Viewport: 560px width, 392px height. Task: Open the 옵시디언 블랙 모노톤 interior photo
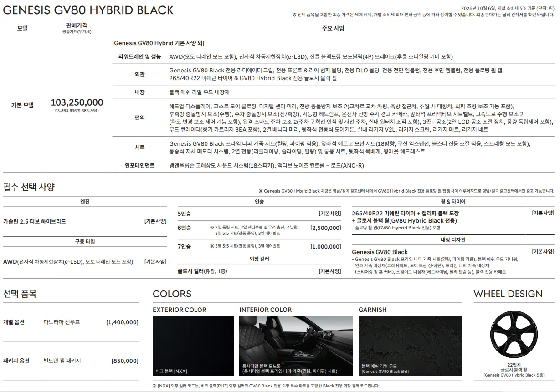pyautogui.click(x=296, y=346)
